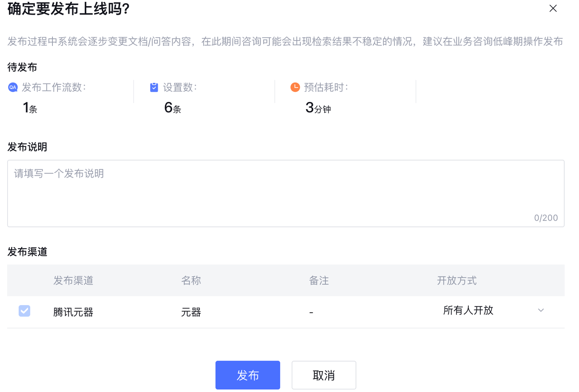Click the 备注 column header

pos(318,280)
